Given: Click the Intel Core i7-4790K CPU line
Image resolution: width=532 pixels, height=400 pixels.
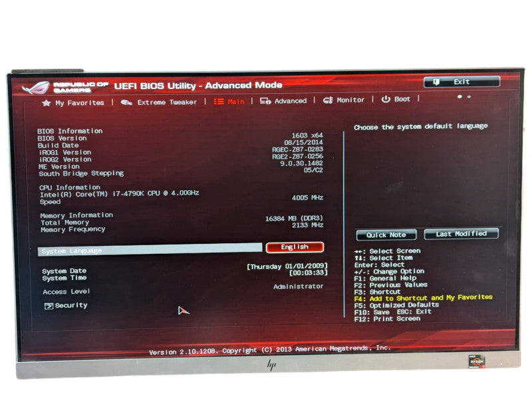Looking at the screenshot, I should point(120,193).
